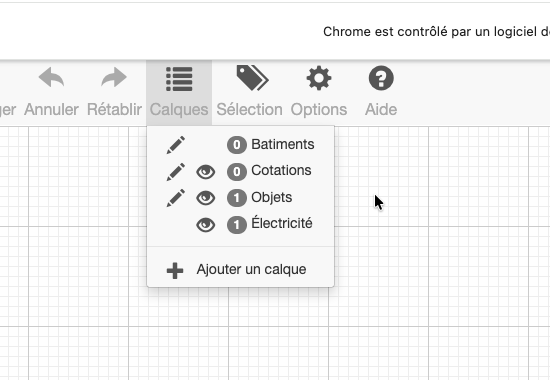Open the Aide help icon

click(381, 78)
